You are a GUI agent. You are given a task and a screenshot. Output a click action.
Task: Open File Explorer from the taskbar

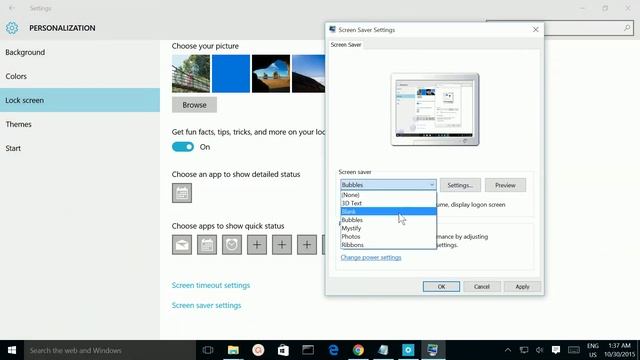(233, 350)
